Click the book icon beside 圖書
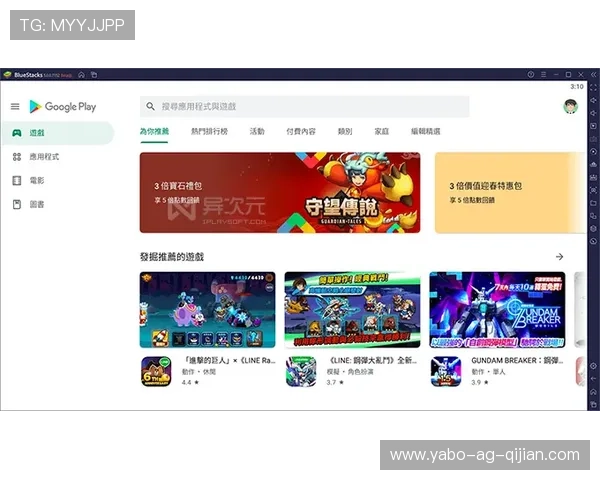 coord(16,204)
